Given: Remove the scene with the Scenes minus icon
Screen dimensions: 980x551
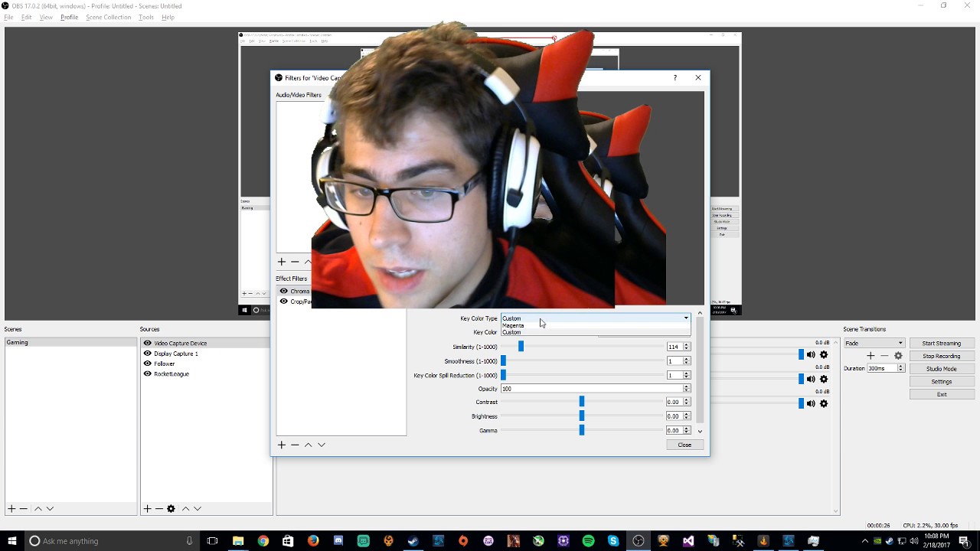Looking at the screenshot, I should (24, 509).
